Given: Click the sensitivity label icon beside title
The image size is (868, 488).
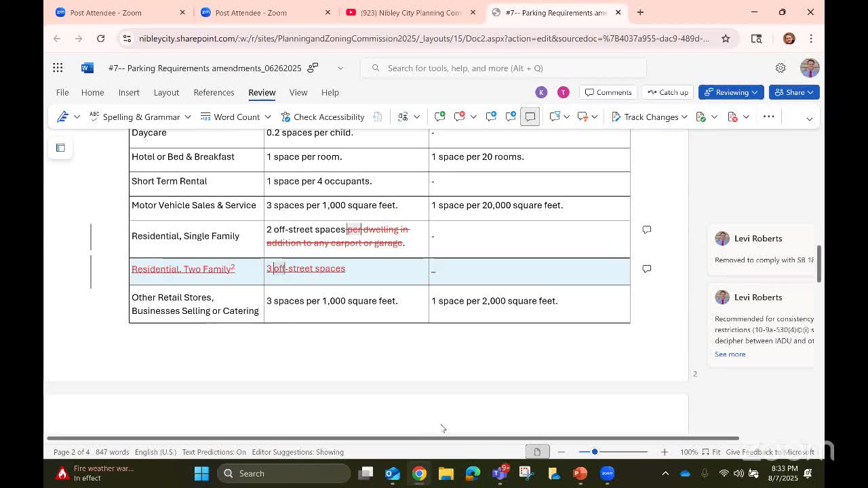Looking at the screenshot, I should tap(313, 68).
